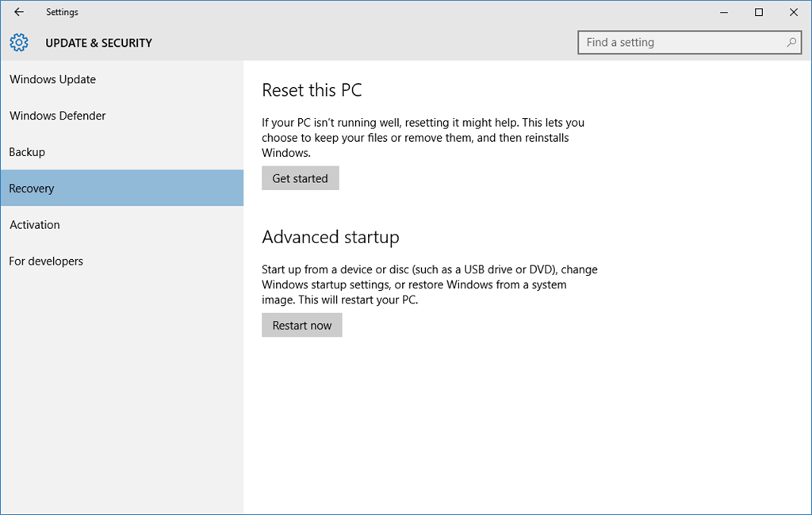This screenshot has height=515, width=812.
Task: Click the back arrow in the title bar
Action: (x=19, y=12)
